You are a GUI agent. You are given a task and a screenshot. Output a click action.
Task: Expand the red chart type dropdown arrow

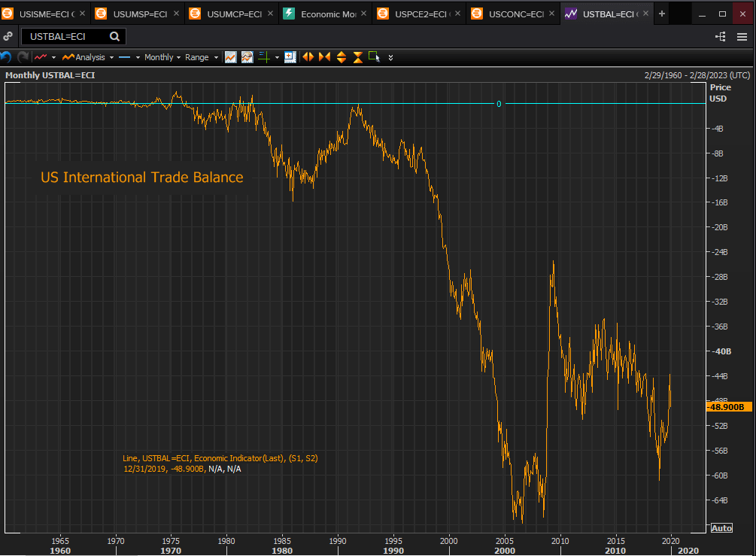53,57
